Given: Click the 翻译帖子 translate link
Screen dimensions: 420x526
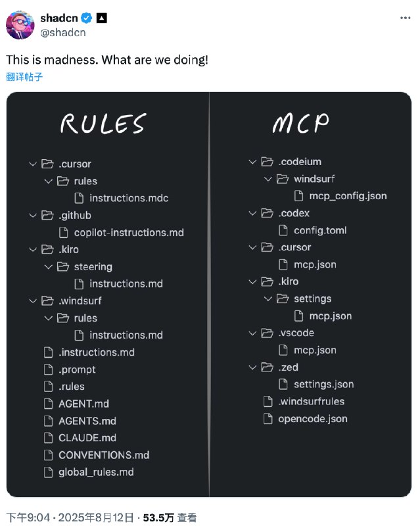Looking at the screenshot, I should pos(24,77).
